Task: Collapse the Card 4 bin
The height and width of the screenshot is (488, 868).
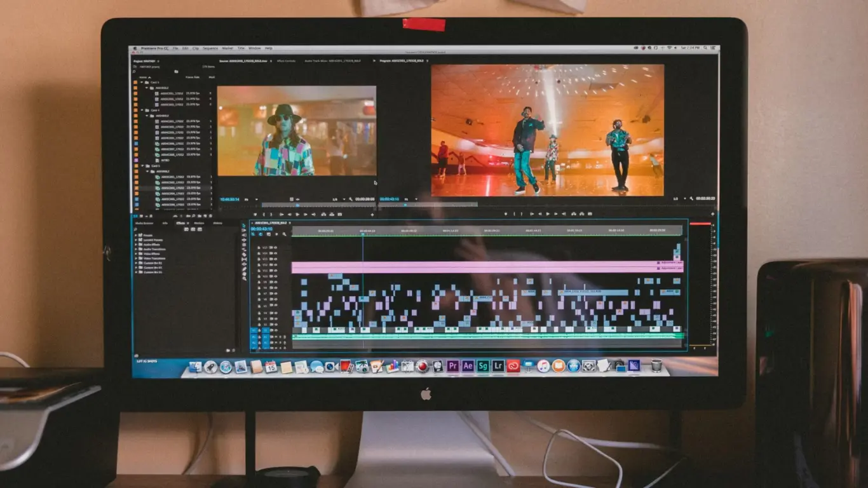Action: [x=142, y=110]
